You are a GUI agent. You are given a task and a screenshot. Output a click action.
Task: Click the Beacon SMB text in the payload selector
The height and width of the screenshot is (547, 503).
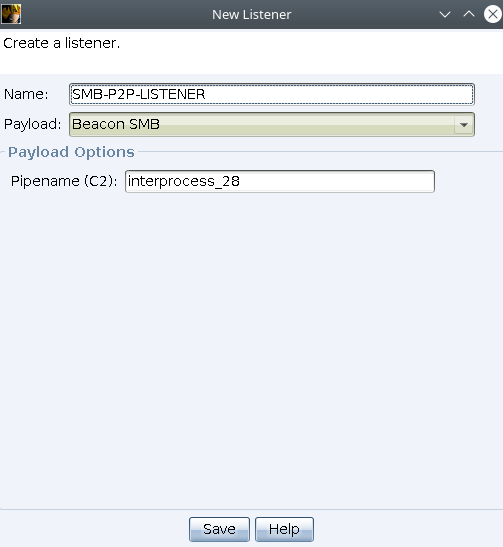[116, 124]
